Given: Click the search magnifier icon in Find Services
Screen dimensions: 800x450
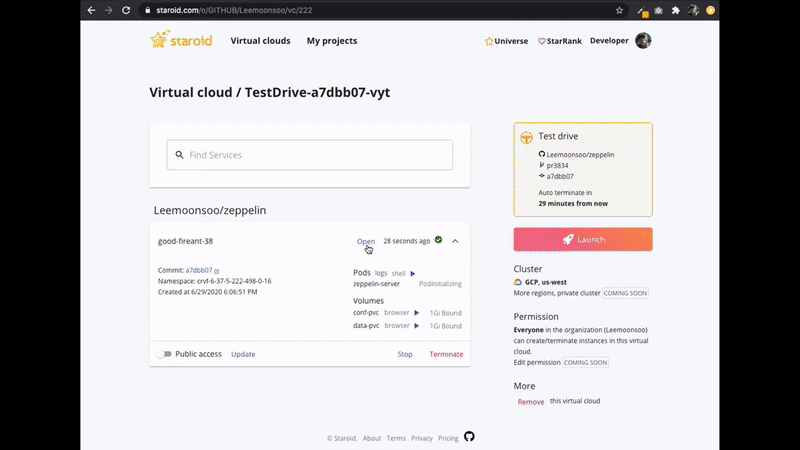Looking at the screenshot, I should click(x=180, y=155).
